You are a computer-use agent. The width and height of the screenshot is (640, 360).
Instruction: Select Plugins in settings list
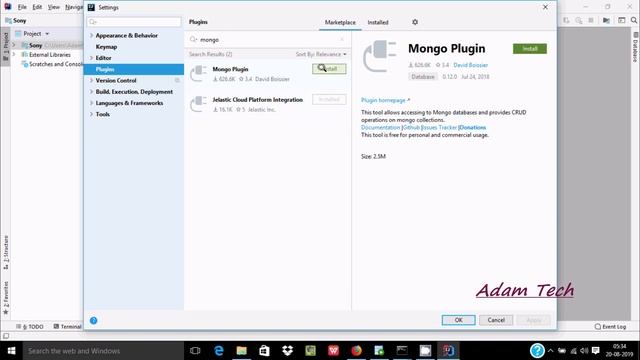134,69
